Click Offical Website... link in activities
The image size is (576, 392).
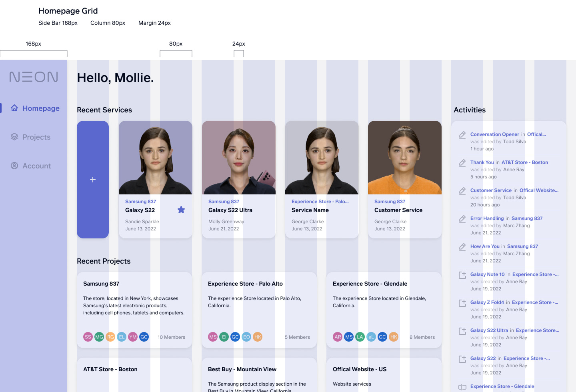coord(539,190)
